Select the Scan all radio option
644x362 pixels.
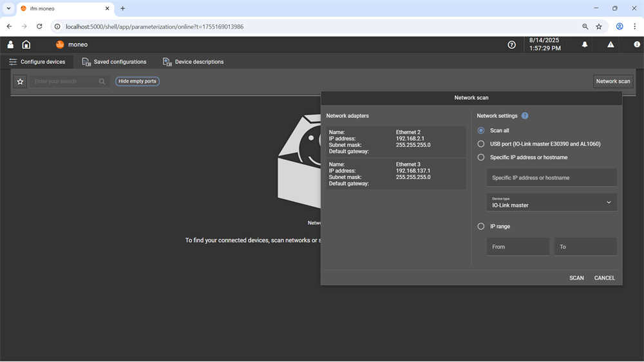[481, 130]
